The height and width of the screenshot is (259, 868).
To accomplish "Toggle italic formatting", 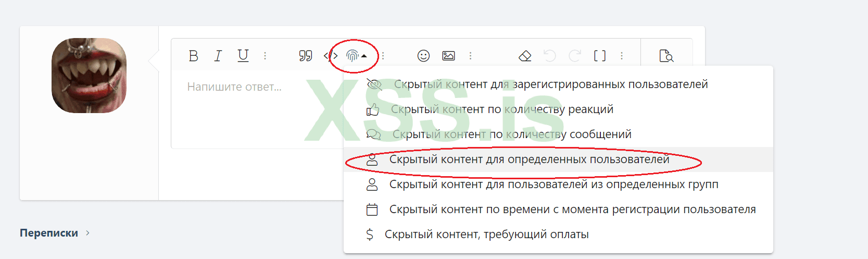I will pos(218,56).
